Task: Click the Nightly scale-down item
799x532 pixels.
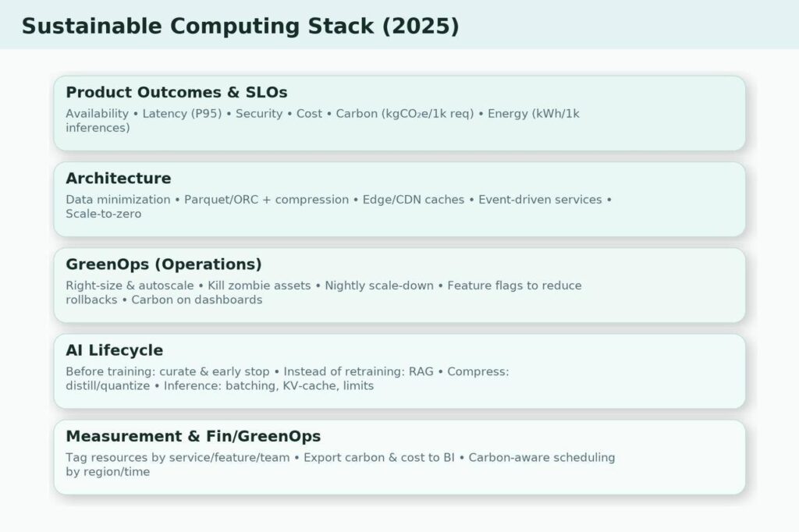Action: (x=378, y=286)
